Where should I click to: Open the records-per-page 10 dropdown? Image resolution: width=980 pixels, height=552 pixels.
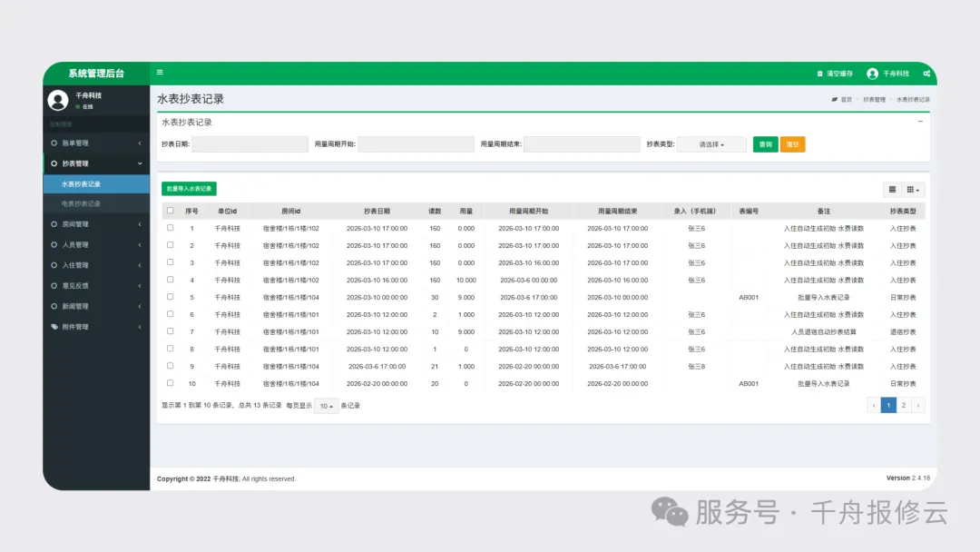point(326,406)
